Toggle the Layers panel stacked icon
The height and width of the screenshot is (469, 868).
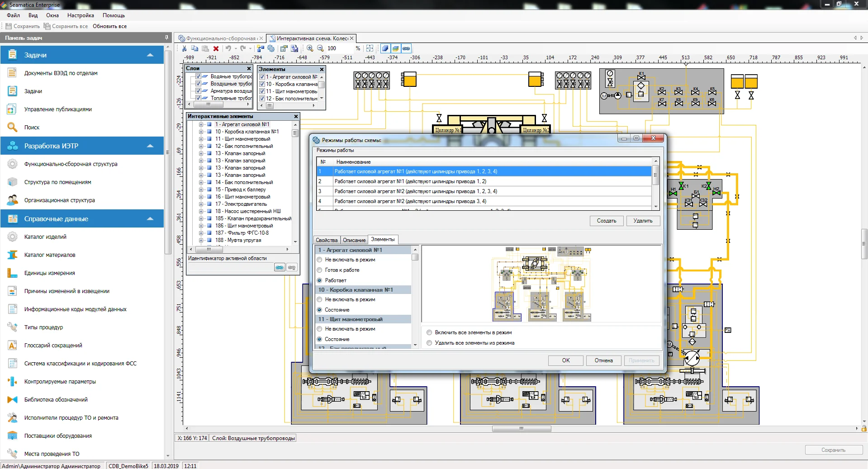(x=395, y=48)
